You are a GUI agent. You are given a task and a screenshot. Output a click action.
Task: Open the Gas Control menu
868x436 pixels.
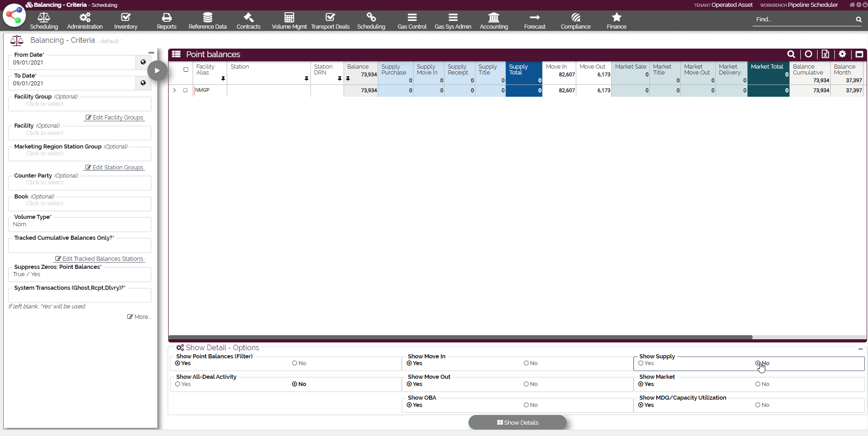412,21
